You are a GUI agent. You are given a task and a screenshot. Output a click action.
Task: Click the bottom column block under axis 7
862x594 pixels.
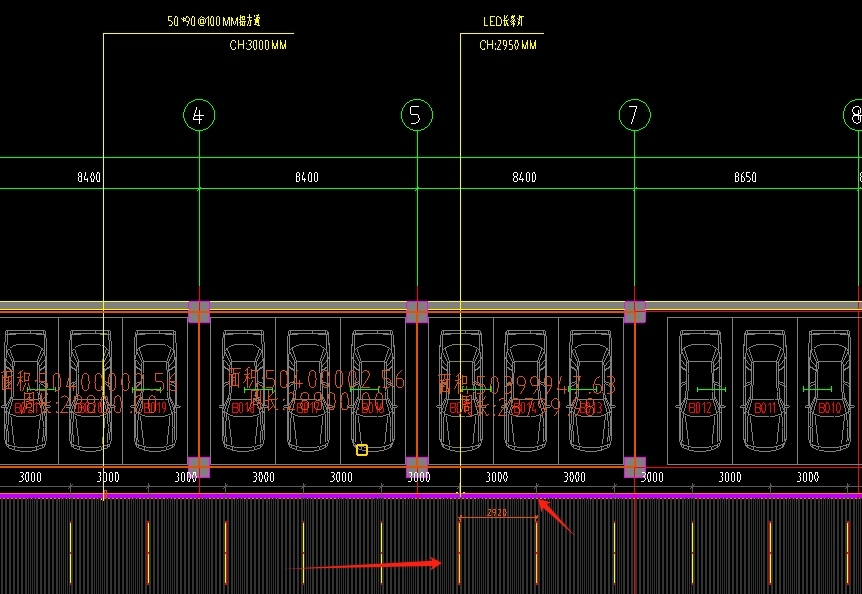point(635,467)
